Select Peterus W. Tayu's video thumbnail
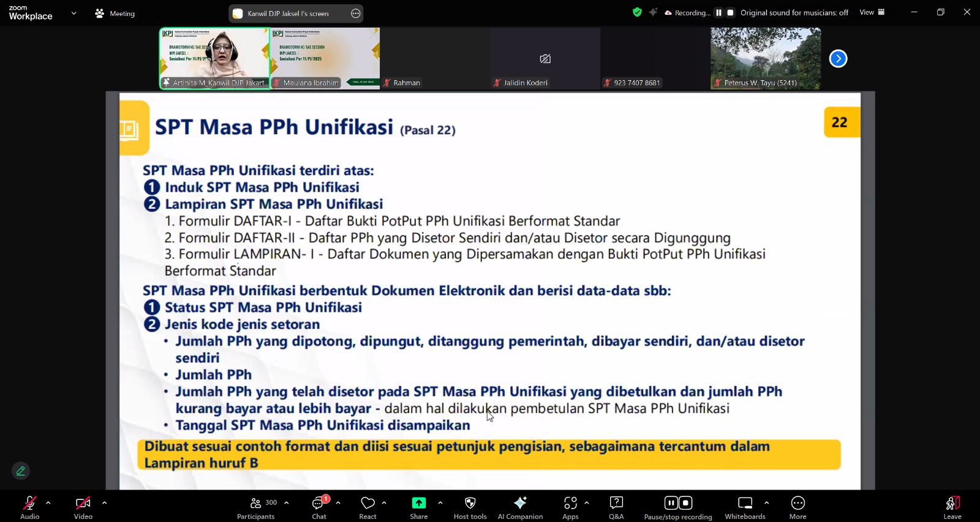 [765, 58]
